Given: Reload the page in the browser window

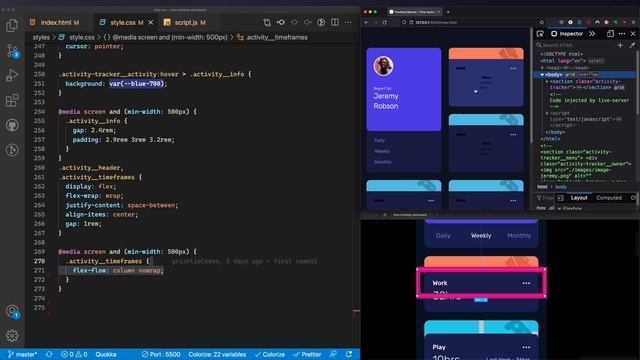Looking at the screenshot, I should click(x=384, y=22).
